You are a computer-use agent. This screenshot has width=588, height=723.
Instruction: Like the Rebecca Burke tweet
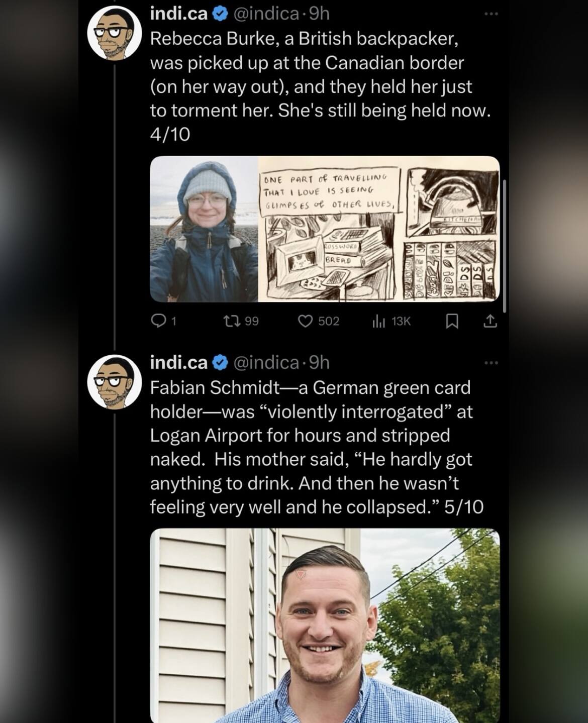click(319, 321)
